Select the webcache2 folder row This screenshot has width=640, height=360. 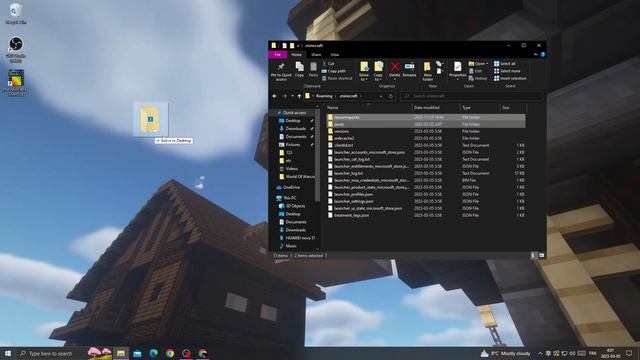(426, 138)
